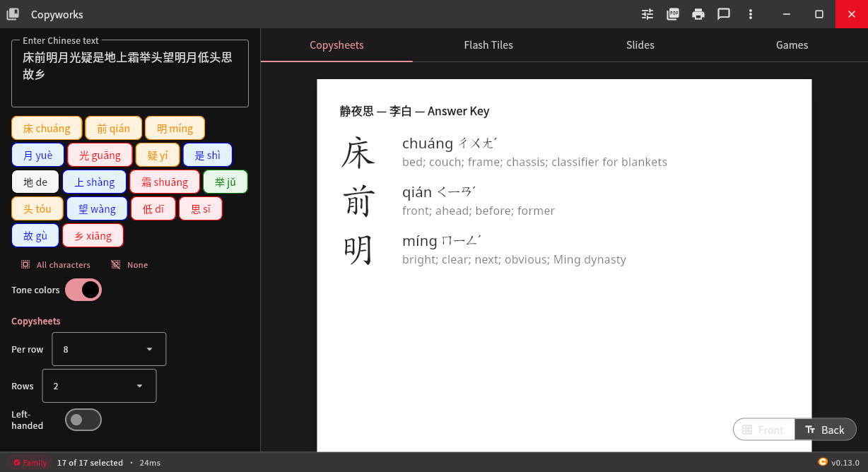
Task: Open the PDF export icon
Action: [x=672, y=14]
